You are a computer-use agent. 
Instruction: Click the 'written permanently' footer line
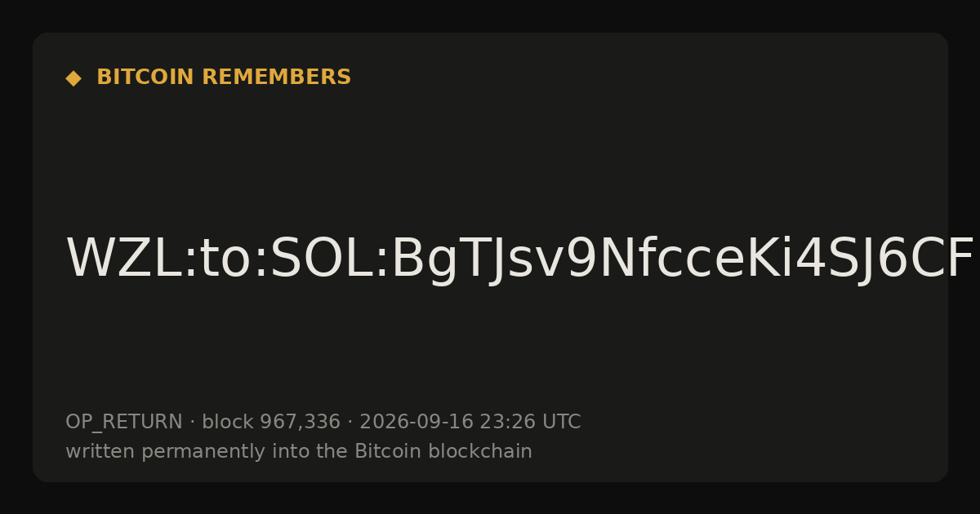299,451
